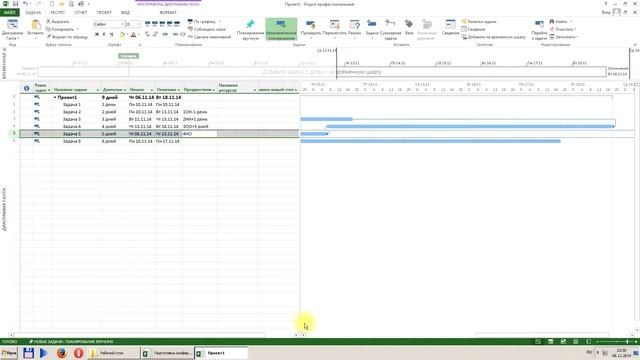The height and width of the screenshot is (360, 640).
Task: Open the font name combo box
Action: (x=109, y=24)
